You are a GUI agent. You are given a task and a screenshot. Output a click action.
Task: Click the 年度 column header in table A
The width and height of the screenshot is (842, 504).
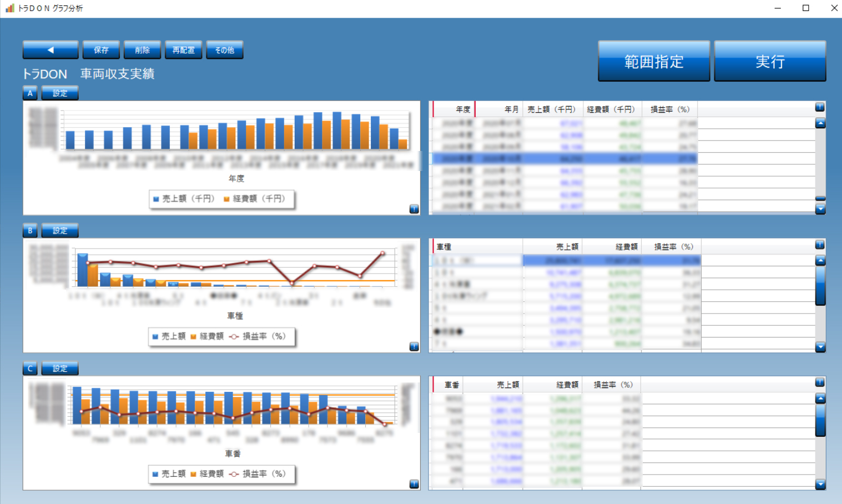(454, 109)
